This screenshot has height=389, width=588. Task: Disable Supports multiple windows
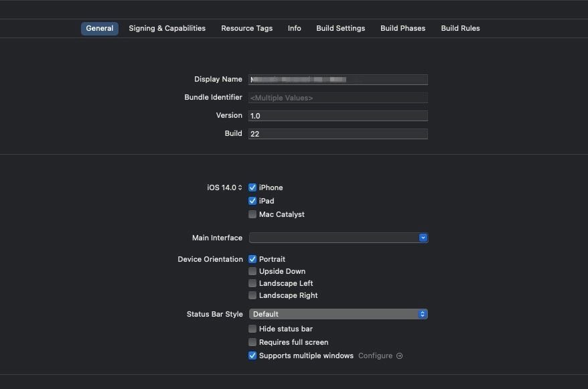[x=252, y=356]
